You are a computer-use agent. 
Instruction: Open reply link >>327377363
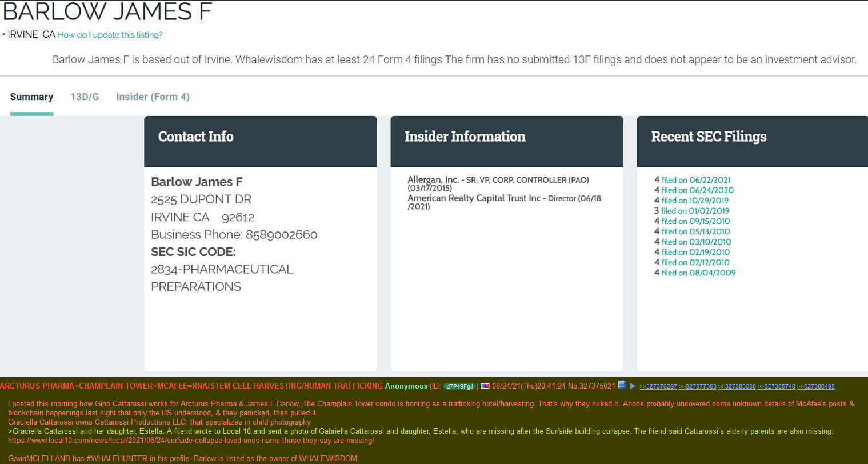pyautogui.click(x=697, y=387)
